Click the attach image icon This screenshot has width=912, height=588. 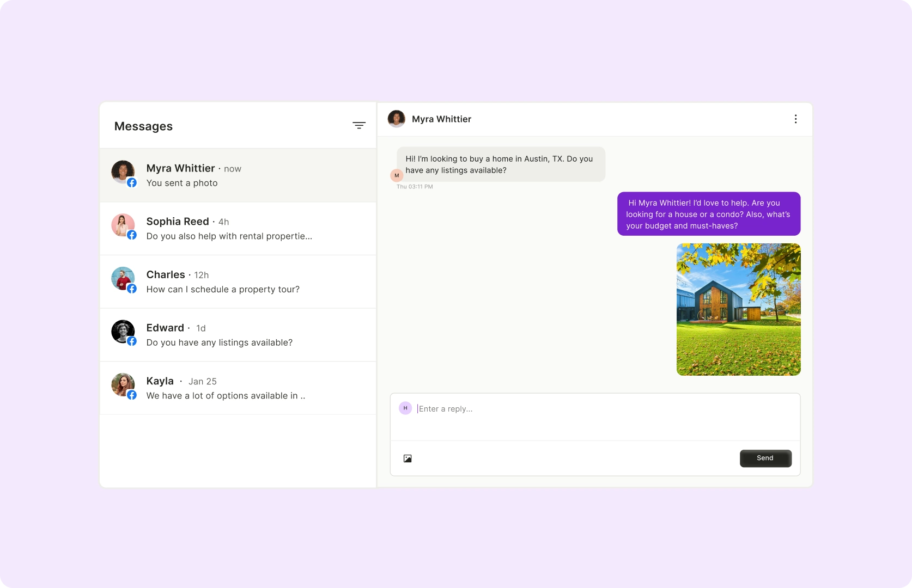click(408, 458)
